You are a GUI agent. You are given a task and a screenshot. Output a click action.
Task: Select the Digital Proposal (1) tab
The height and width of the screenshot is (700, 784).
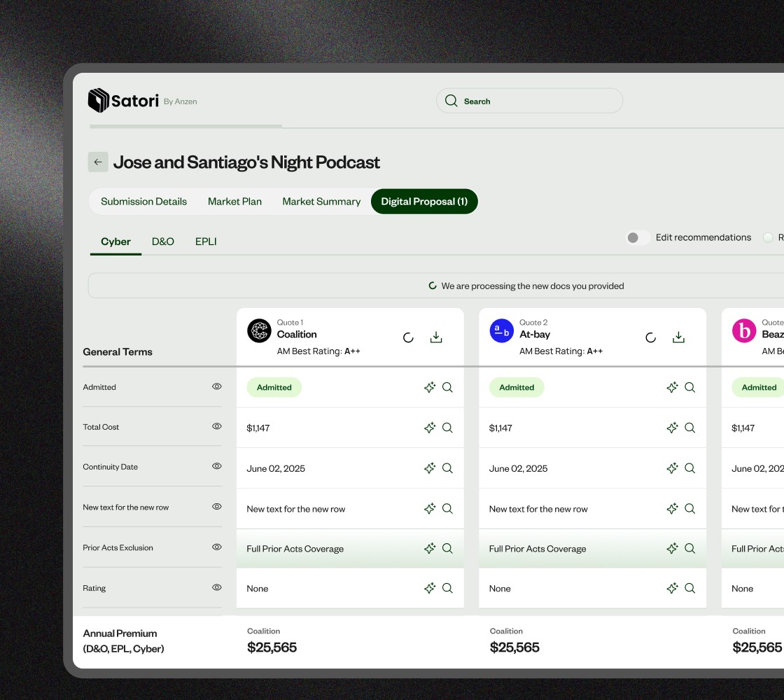tap(424, 202)
